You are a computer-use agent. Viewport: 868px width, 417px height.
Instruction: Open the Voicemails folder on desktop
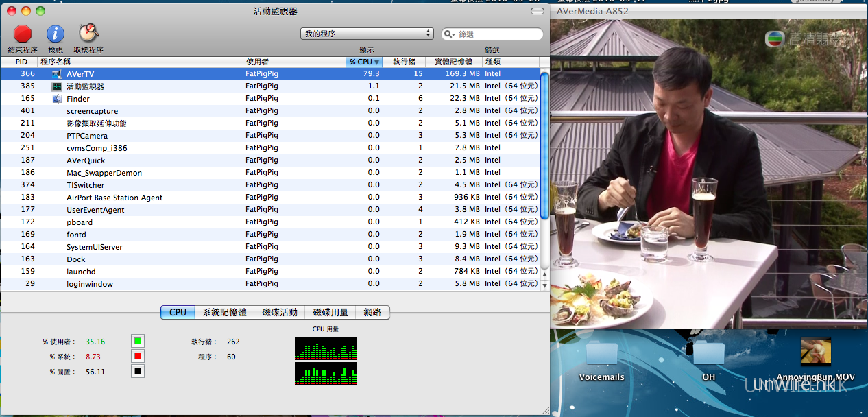(601, 354)
